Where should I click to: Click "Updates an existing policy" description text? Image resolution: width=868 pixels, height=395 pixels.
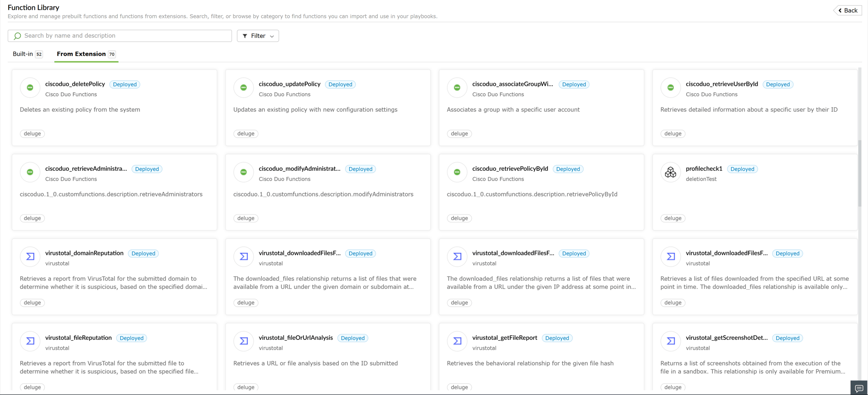(315, 110)
